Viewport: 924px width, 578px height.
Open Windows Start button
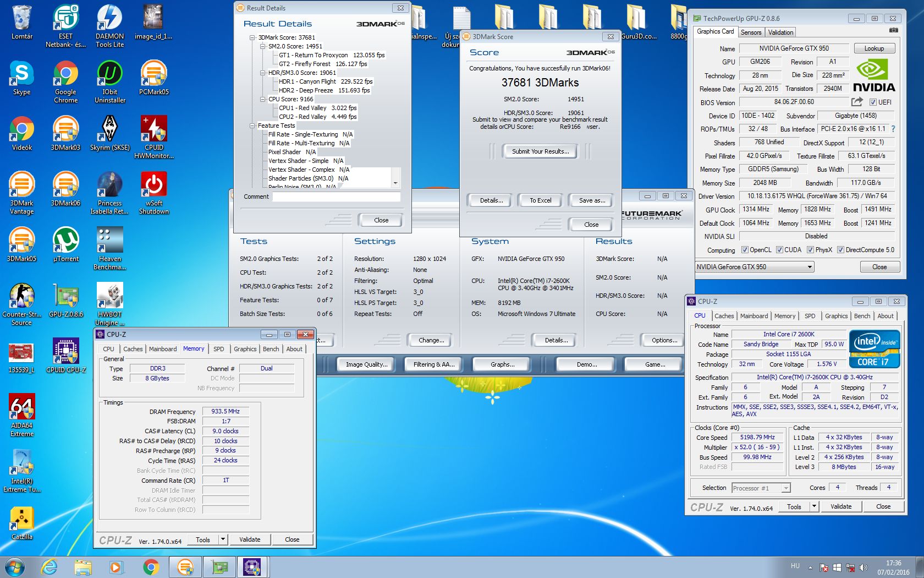tap(15, 567)
